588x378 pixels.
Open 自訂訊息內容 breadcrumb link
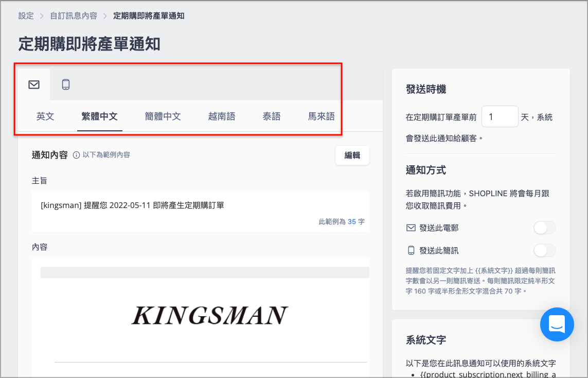pyautogui.click(x=74, y=16)
